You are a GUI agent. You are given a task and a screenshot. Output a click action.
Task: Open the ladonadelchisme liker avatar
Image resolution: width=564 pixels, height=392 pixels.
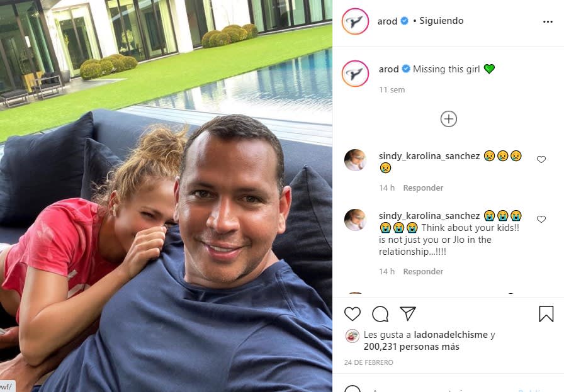pos(352,336)
